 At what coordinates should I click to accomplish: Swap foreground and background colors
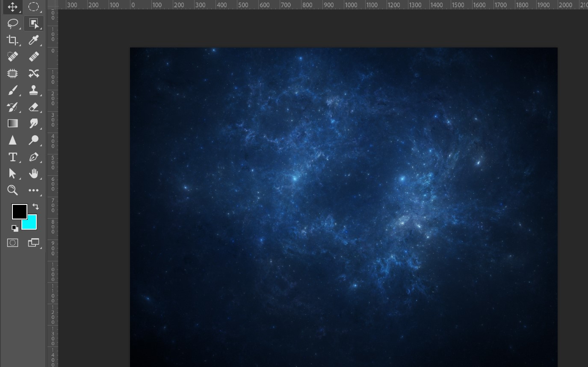(35, 207)
